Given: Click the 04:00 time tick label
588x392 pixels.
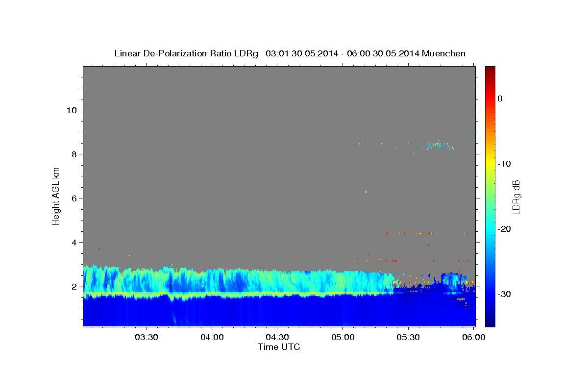Looking at the screenshot, I should pos(212,338).
